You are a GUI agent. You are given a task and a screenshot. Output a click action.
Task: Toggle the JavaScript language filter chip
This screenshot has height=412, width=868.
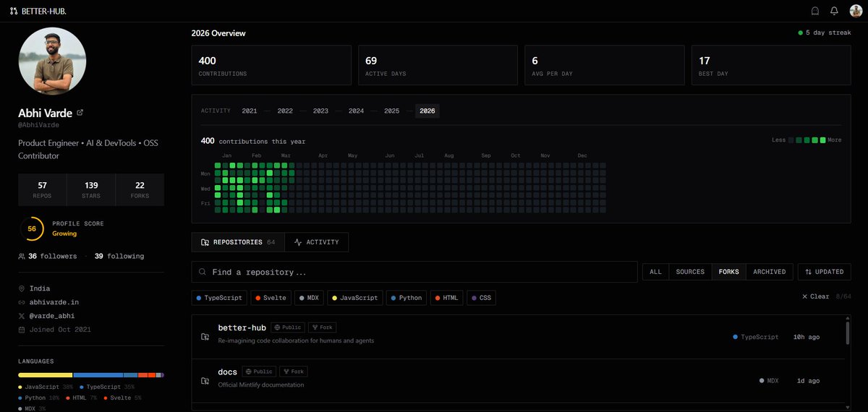tap(354, 298)
